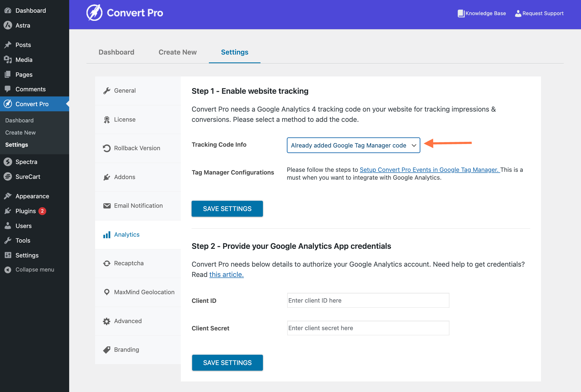
Task: Click the Branding tag icon
Action: pos(107,350)
